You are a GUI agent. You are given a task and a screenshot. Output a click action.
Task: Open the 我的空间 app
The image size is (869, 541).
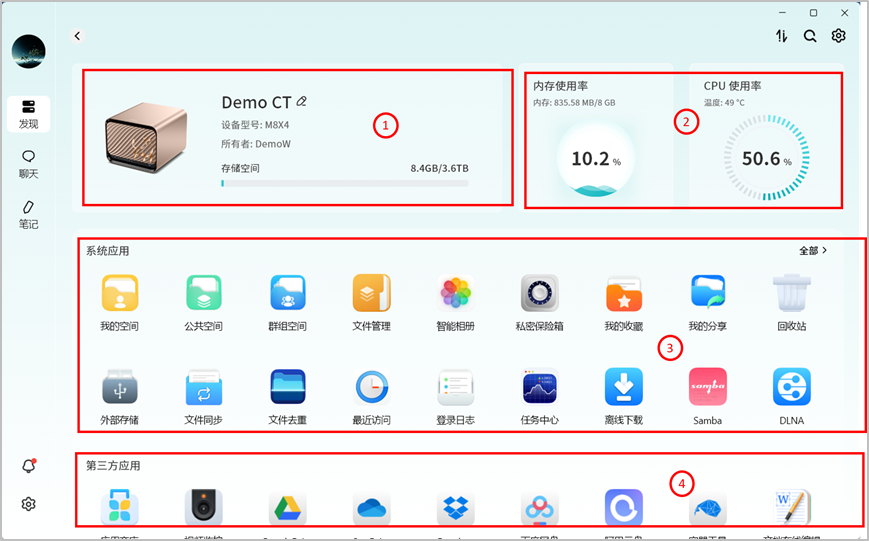tap(119, 294)
